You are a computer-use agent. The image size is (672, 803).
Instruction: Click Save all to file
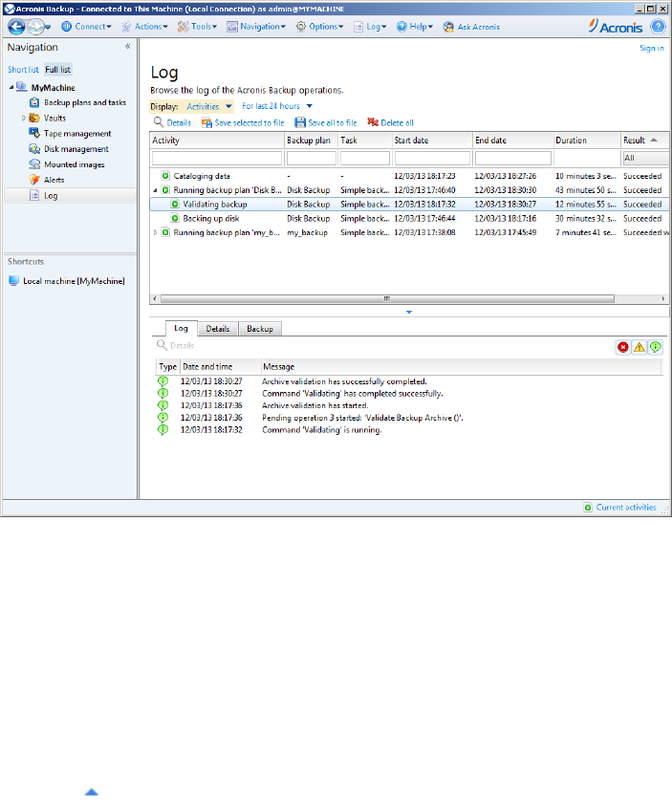(x=326, y=122)
